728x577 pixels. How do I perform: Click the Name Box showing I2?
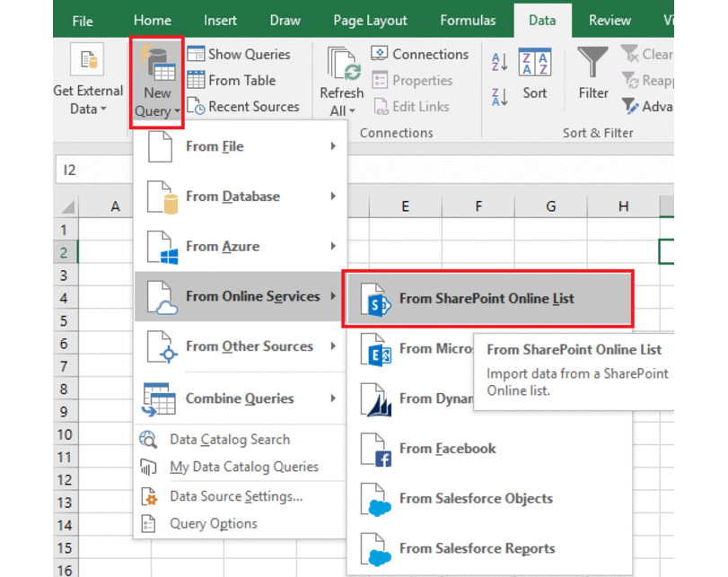92,170
